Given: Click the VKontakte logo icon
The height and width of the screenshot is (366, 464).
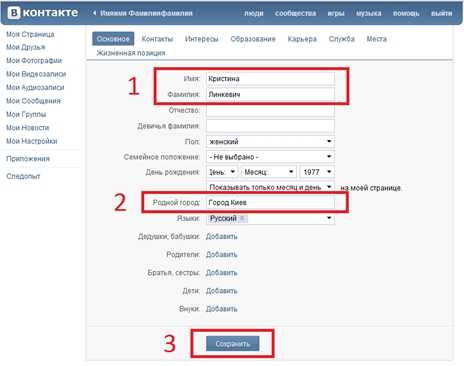Looking at the screenshot, I should pyautogui.click(x=14, y=13).
